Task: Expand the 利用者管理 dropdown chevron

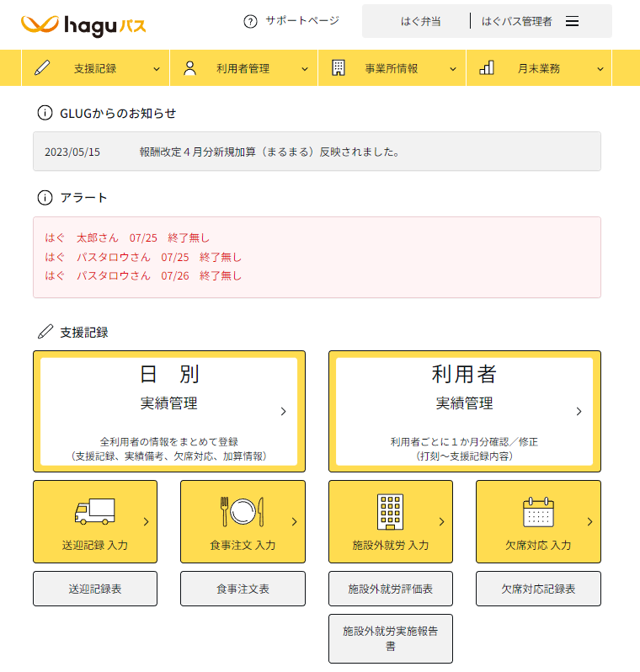Action: pyautogui.click(x=304, y=69)
